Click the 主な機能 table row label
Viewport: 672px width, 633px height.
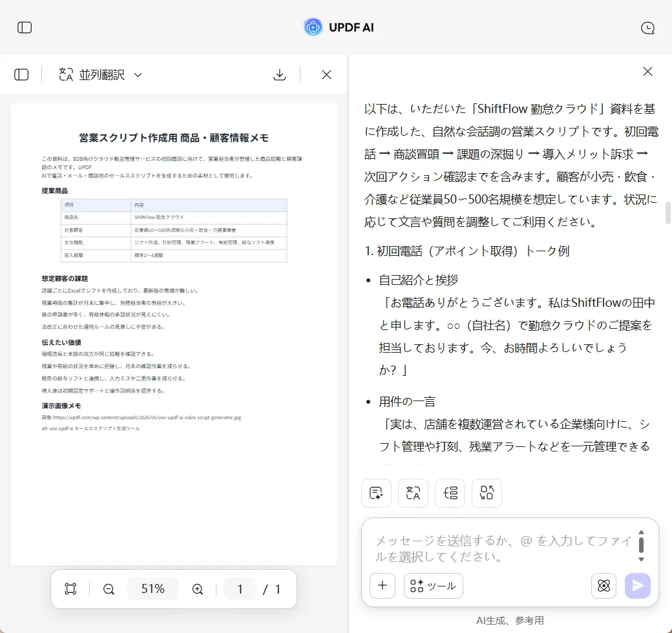[73, 242]
